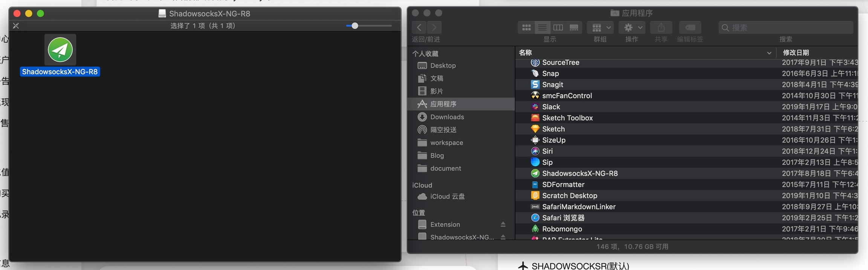Image resolution: width=868 pixels, height=270 pixels.
Task: Eject the ShadowsocksX-NG volume in sidebar
Action: tap(503, 237)
